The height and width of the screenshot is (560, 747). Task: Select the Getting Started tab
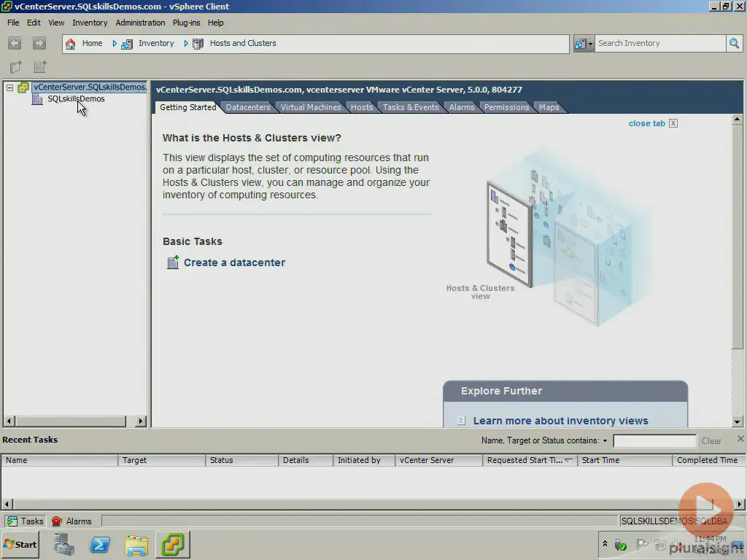pos(187,107)
